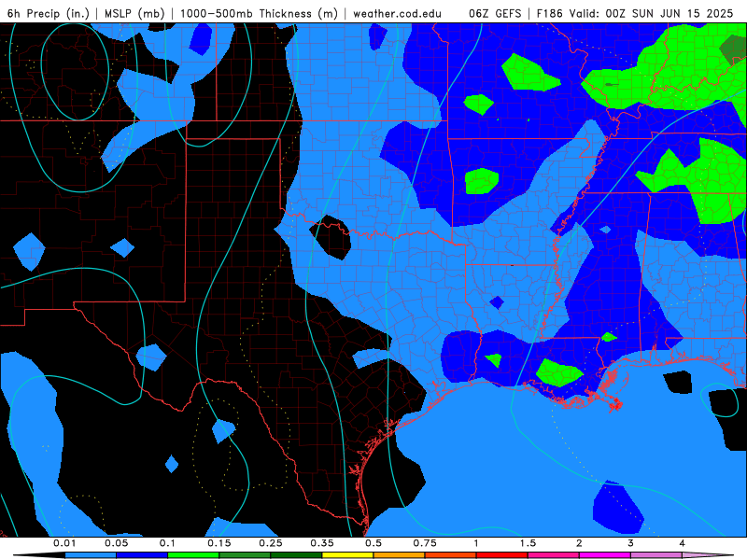Select the dark green 0.25–0.35 legend swatch
The height and width of the screenshot is (560, 747).
click(x=296, y=555)
